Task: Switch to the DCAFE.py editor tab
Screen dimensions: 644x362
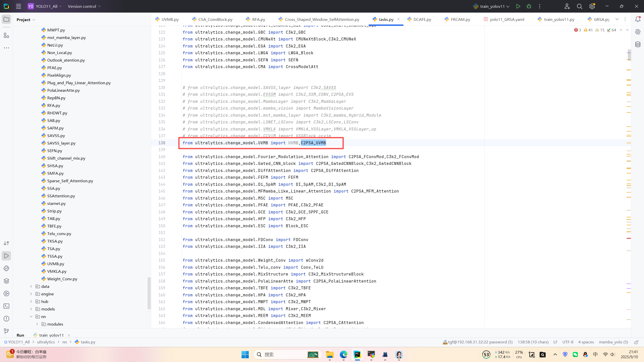Action: click(422, 19)
